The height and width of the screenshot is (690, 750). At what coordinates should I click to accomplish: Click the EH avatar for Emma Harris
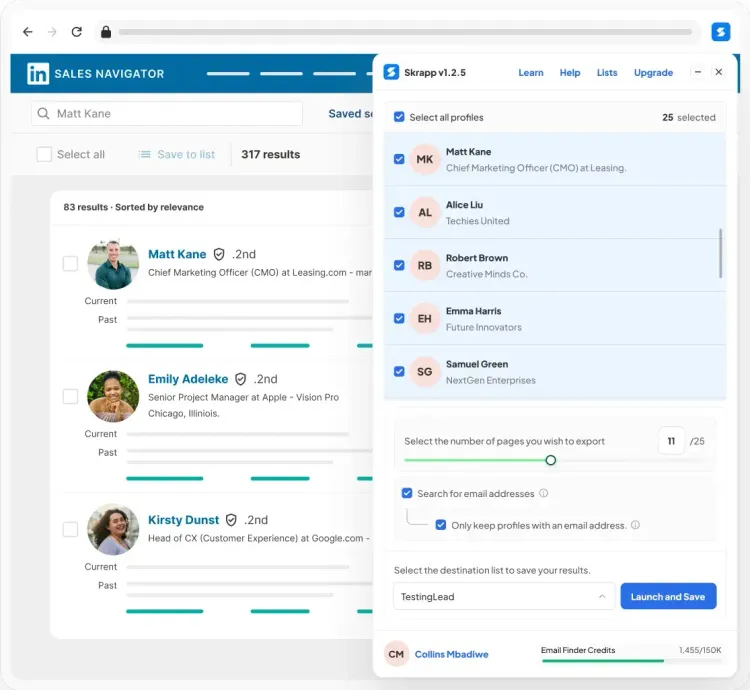tap(425, 318)
